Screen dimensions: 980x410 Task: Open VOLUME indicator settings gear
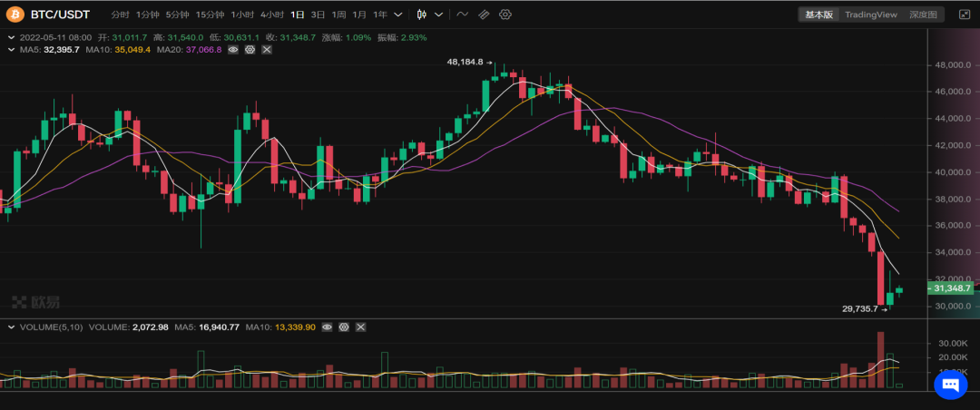pos(344,327)
